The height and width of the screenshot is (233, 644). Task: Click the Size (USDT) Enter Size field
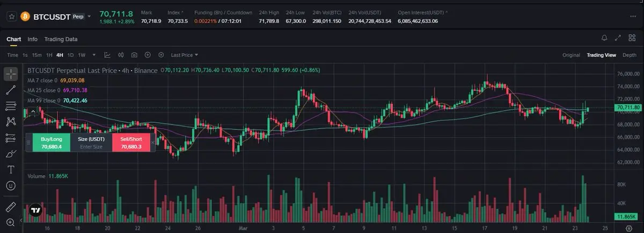(91, 142)
